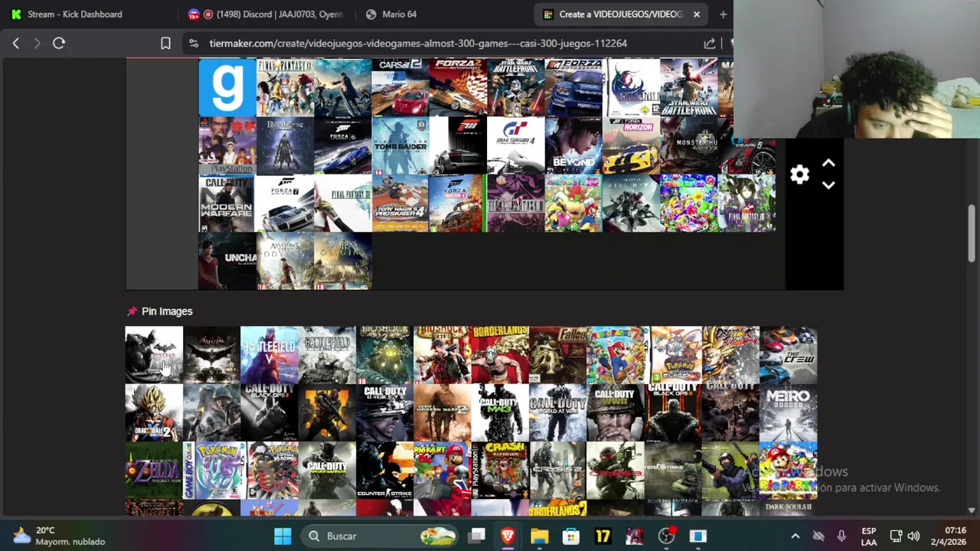This screenshot has width=980, height=551.
Task: Select Metro Exodus cover in pool
Action: click(788, 413)
